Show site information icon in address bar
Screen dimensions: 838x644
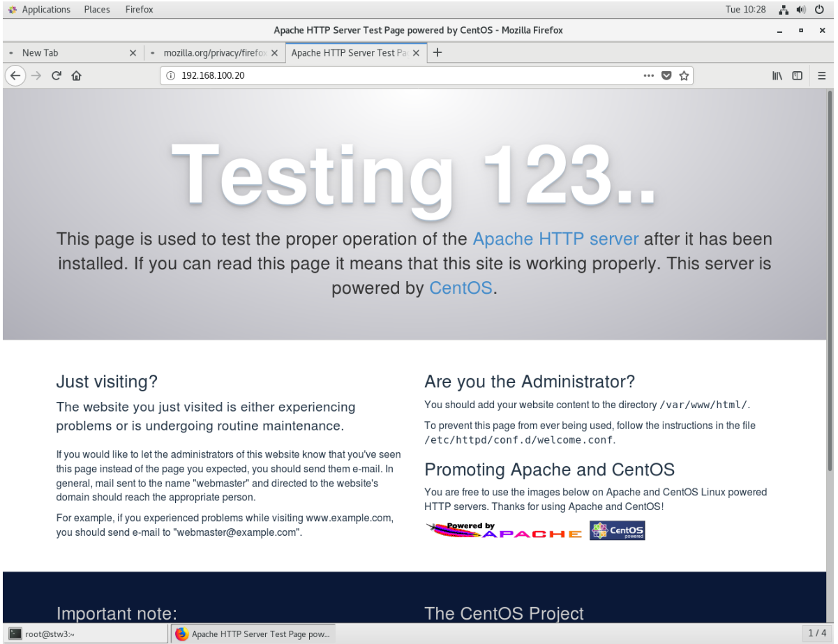coord(170,75)
